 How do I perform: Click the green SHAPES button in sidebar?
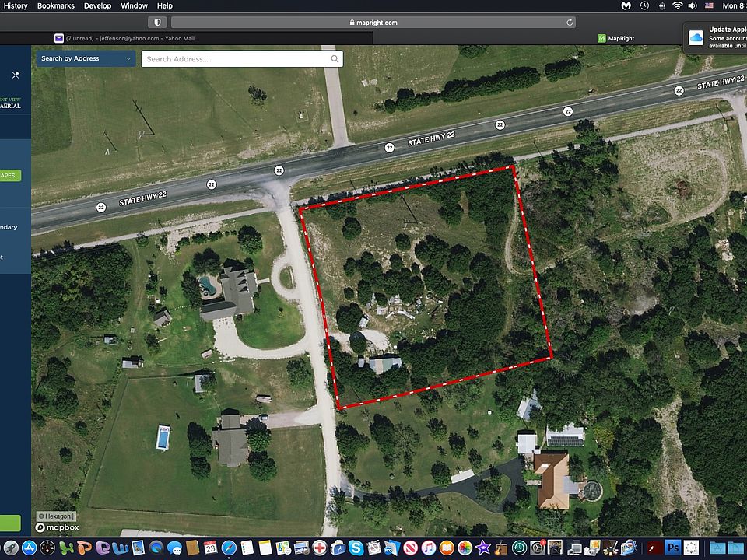9,175
